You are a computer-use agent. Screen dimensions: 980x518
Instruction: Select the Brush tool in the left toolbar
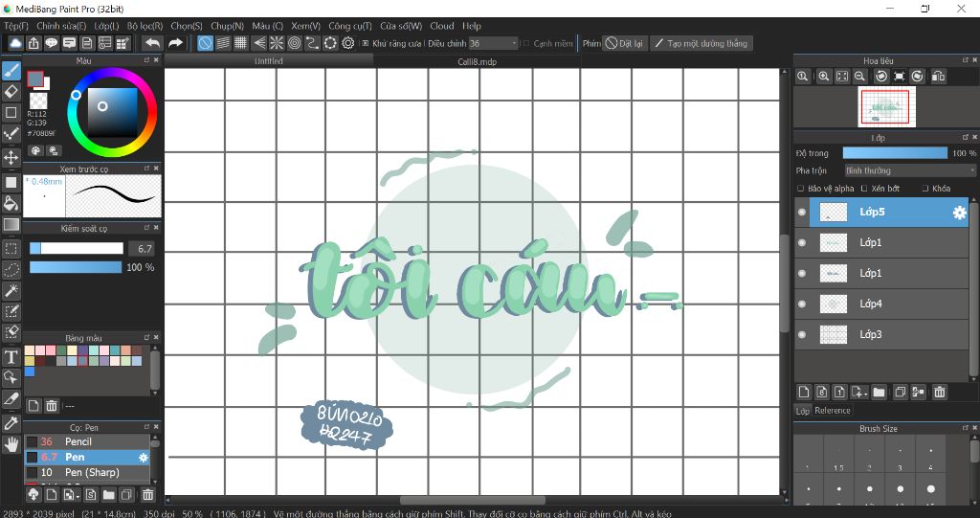[11, 71]
